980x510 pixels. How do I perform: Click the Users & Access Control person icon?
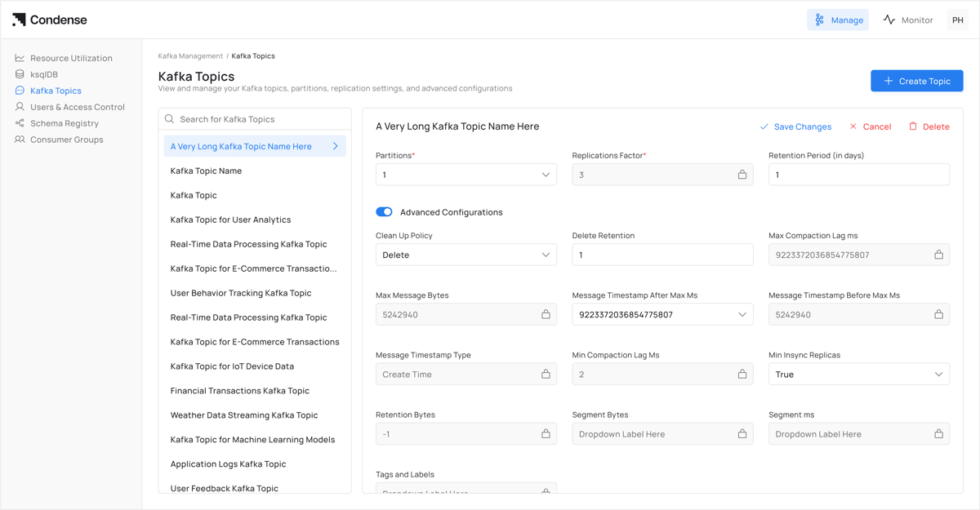click(20, 107)
